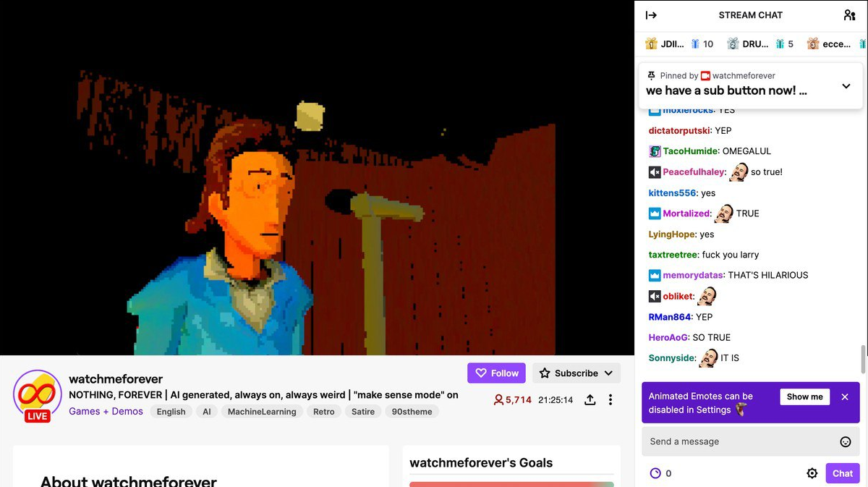Click username RMan864 in chat
Screen dimensions: 868x487
pyautogui.click(x=670, y=317)
